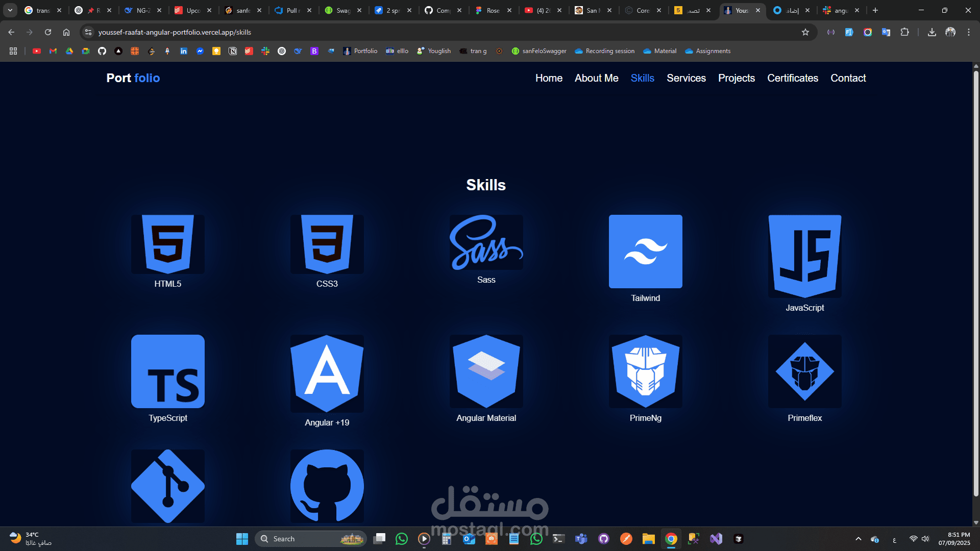980x551 pixels.
Task: Open the sanFeloSwagger bookmark
Action: (x=539, y=51)
